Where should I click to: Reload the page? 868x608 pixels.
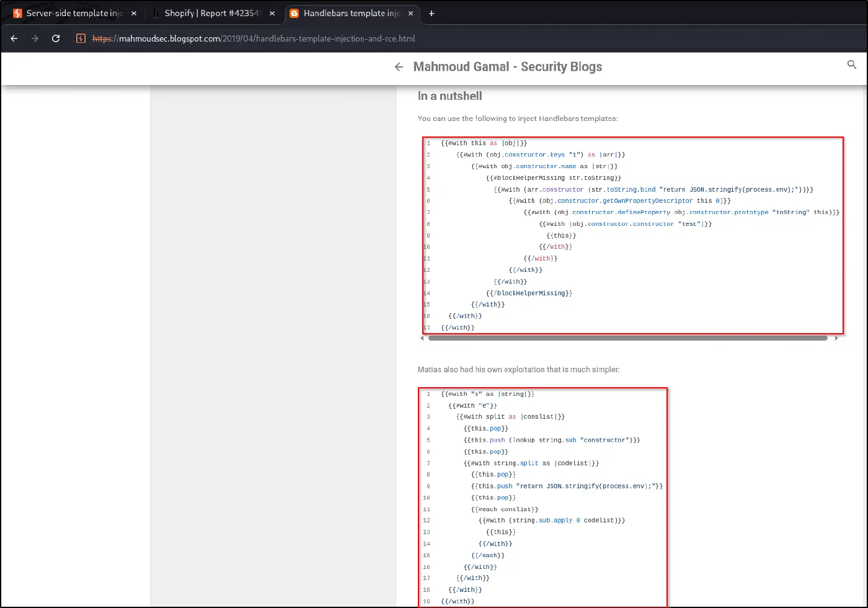(56, 38)
